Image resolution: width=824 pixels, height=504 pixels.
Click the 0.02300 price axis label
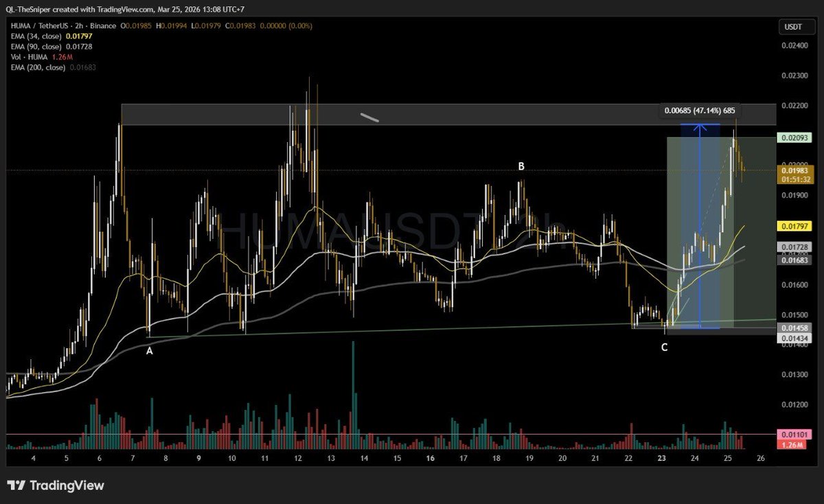tap(795, 76)
